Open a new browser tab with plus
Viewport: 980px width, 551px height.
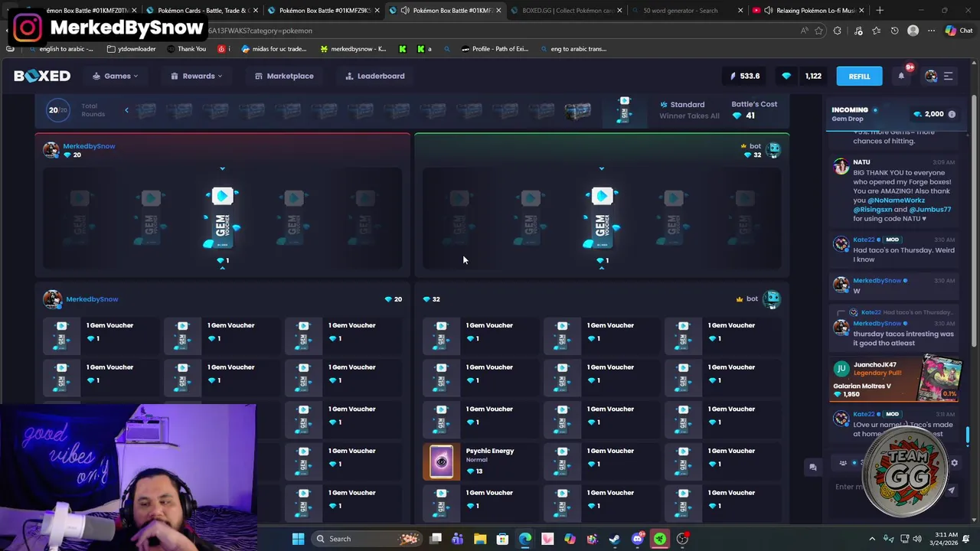879,11
